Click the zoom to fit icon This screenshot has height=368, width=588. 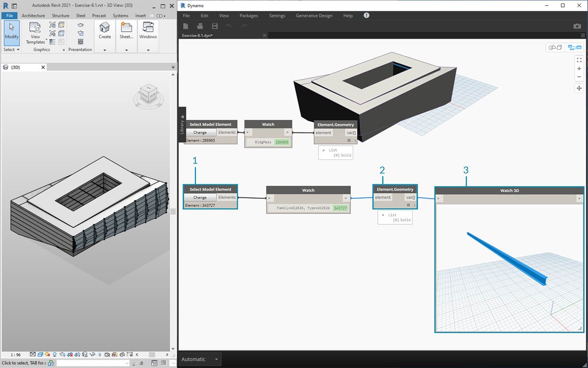pyautogui.click(x=579, y=59)
